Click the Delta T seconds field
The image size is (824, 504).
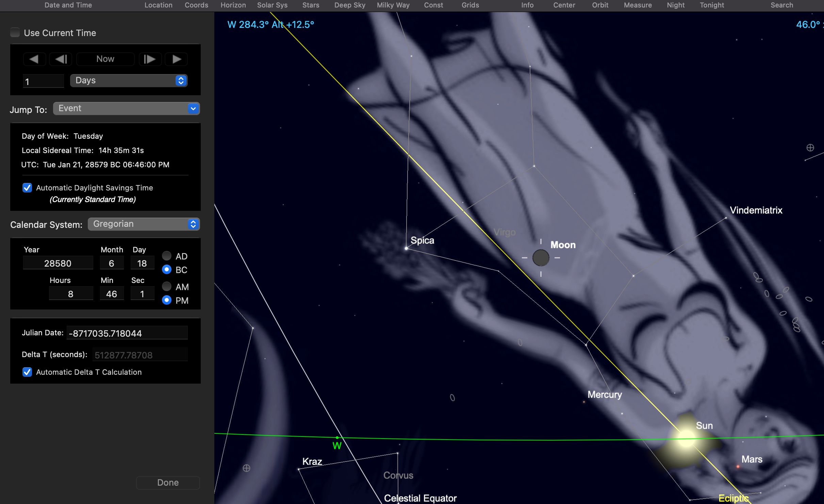140,355
